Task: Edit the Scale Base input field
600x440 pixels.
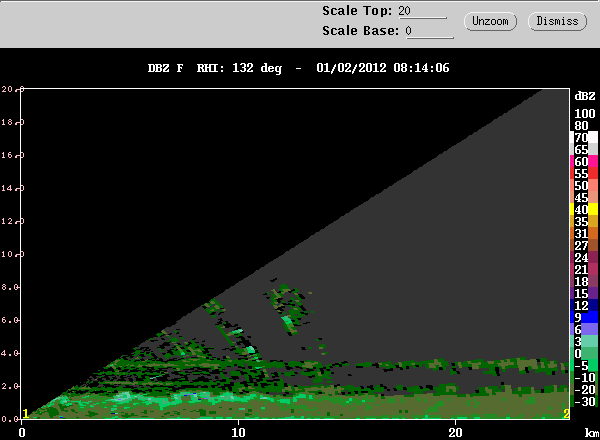Action: click(x=430, y=31)
